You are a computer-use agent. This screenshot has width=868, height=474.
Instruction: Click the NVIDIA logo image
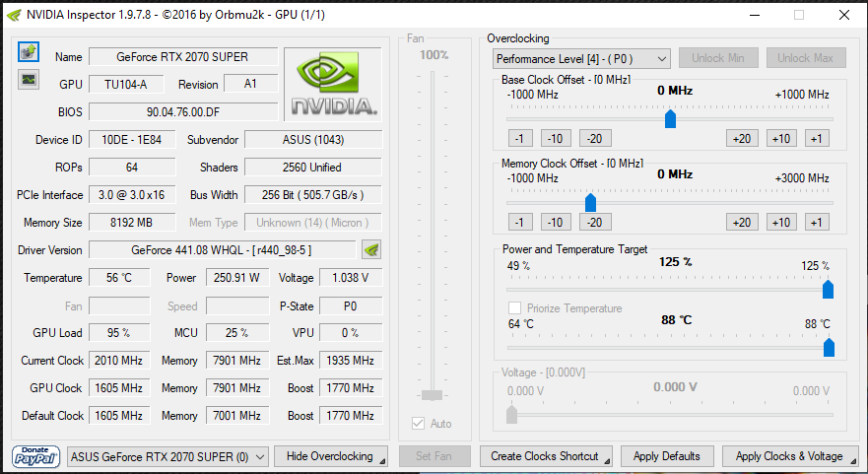coord(333,84)
